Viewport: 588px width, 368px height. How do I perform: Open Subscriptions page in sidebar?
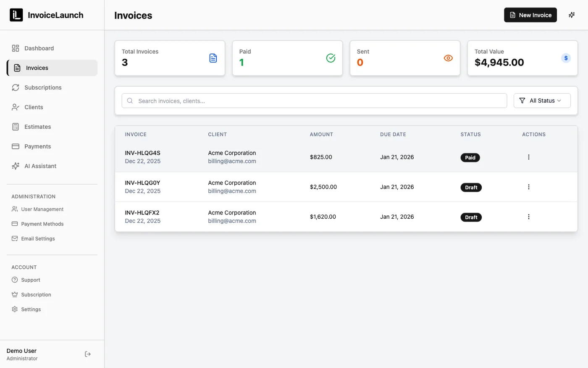52,87
